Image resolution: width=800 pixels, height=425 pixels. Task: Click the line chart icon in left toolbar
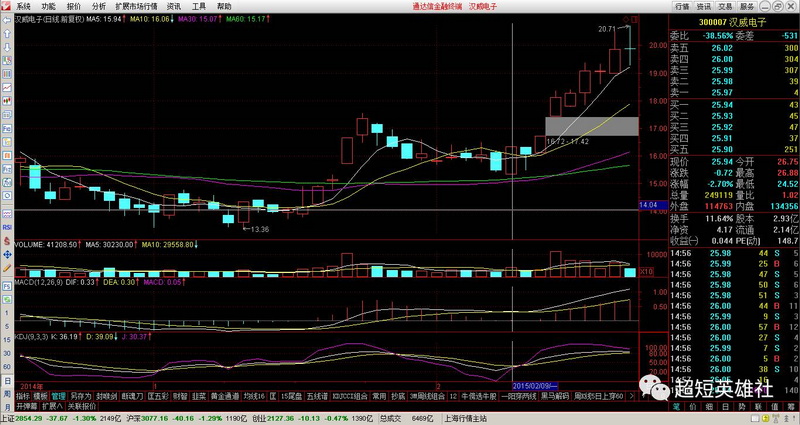6,89
